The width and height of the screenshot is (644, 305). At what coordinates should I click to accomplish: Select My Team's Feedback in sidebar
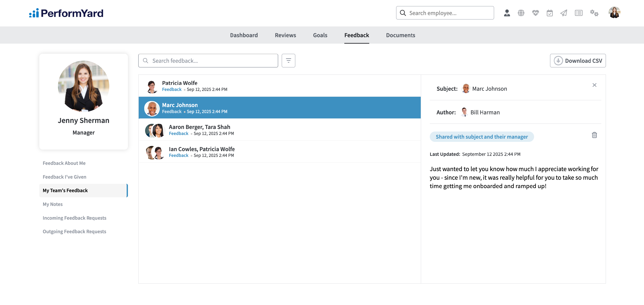coord(84,190)
